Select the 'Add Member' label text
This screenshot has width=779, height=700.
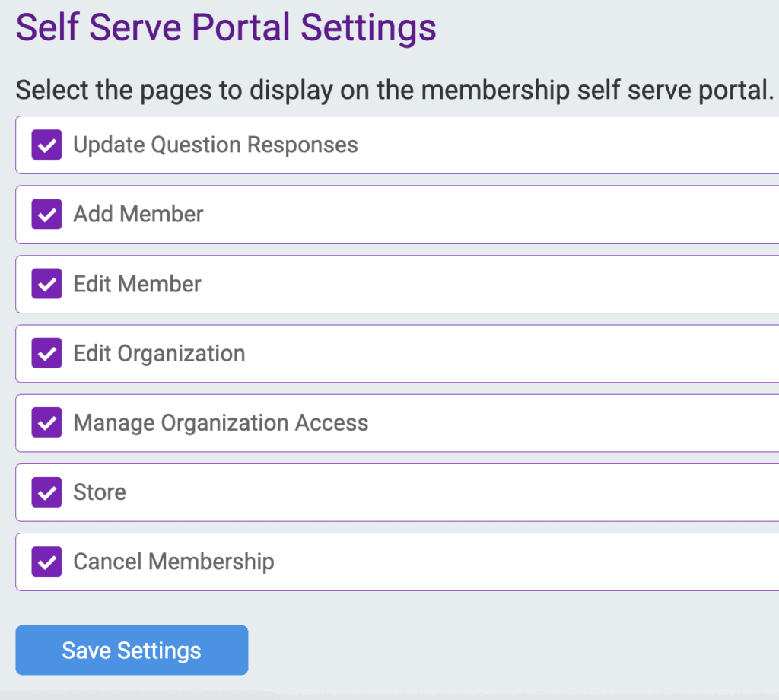point(138,215)
